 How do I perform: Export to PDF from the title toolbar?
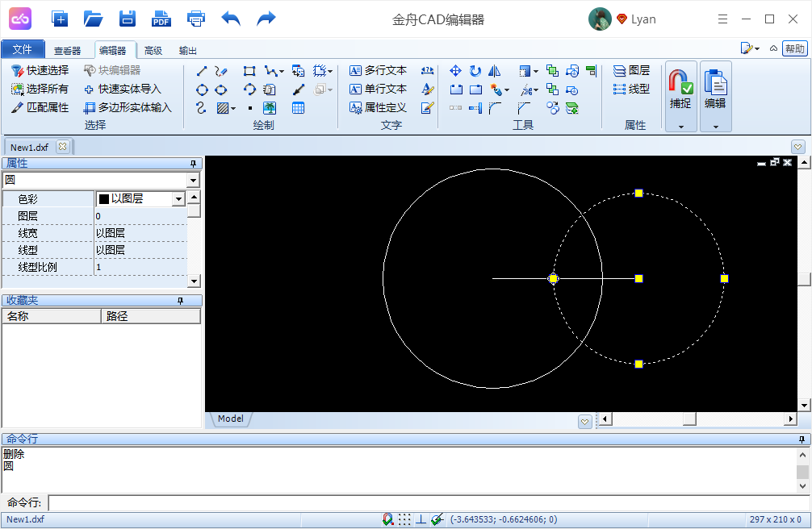pos(161,19)
